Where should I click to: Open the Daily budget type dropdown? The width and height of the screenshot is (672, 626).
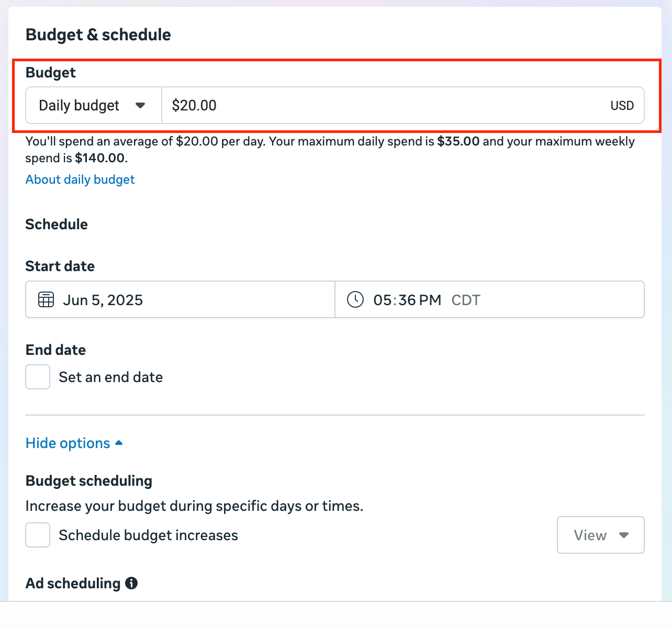pyautogui.click(x=94, y=105)
